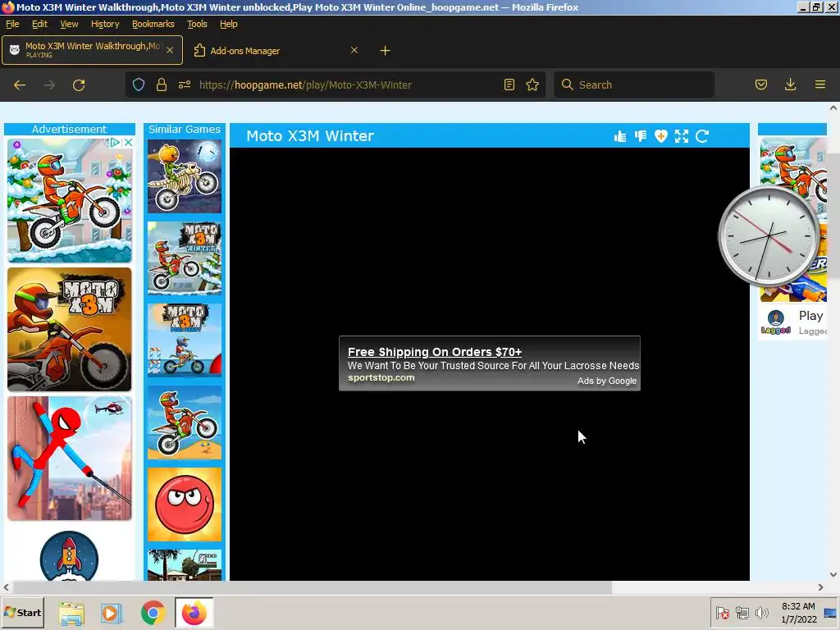The height and width of the screenshot is (630, 840).
Task: Open Windows Explorer from the taskbar
Action: click(71, 613)
